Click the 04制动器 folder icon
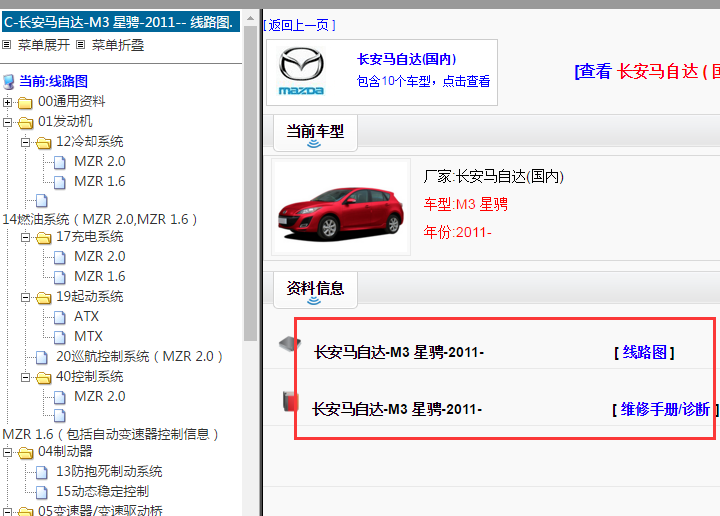The image size is (720, 516). tap(25, 453)
